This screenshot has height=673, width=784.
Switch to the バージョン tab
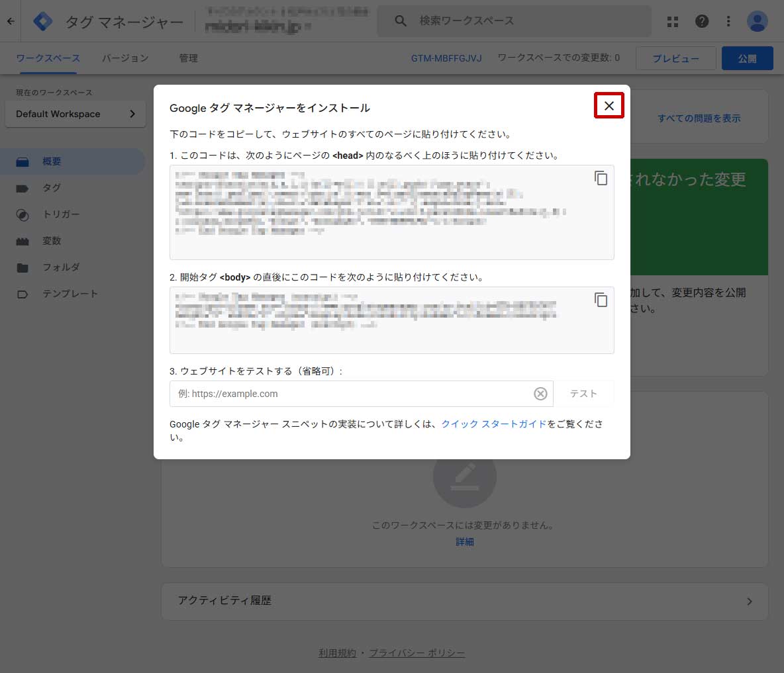(125, 58)
